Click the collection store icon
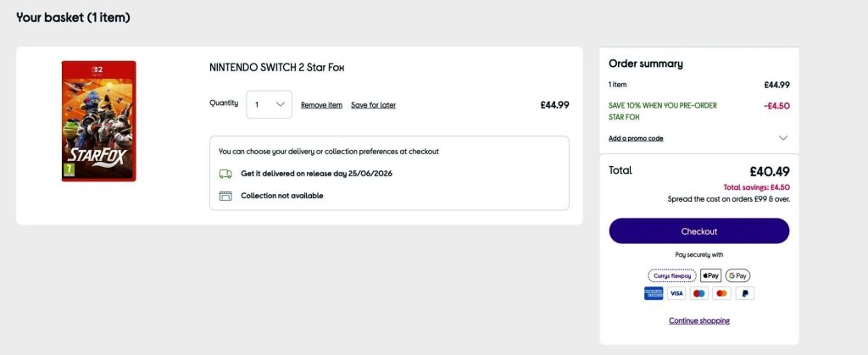The height and width of the screenshot is (355, 868). coord(225,196)
